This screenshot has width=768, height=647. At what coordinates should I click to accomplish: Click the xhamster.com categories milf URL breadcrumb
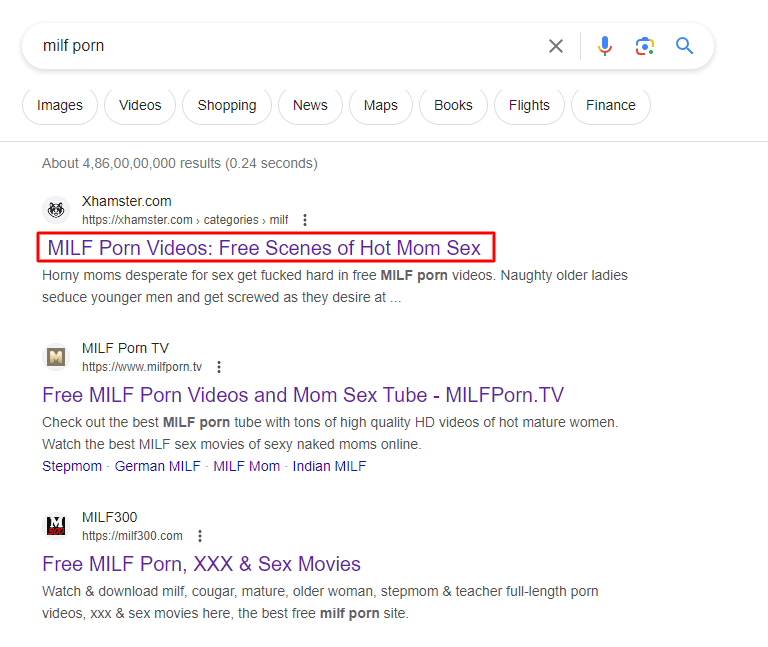(185, 220)
